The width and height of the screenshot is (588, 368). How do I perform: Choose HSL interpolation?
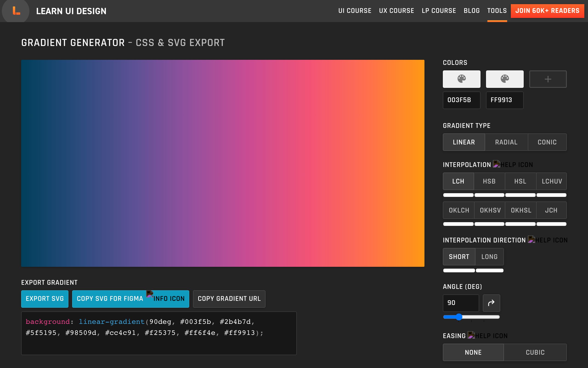click(520, 181)
